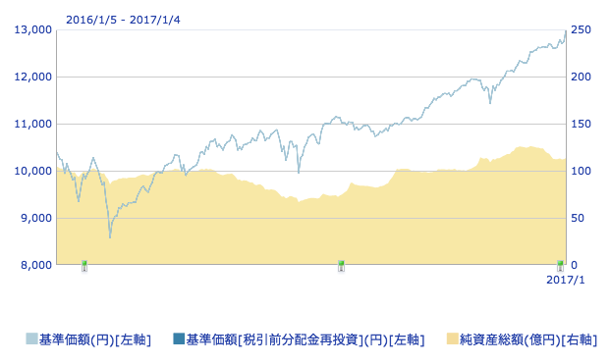Click the 0 right axis label

575,265
